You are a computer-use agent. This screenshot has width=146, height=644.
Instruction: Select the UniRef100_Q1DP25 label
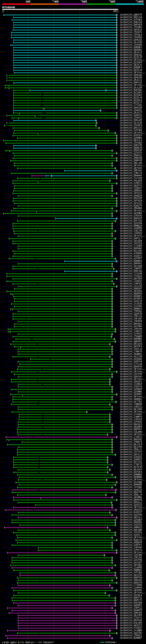coord(131,314)
